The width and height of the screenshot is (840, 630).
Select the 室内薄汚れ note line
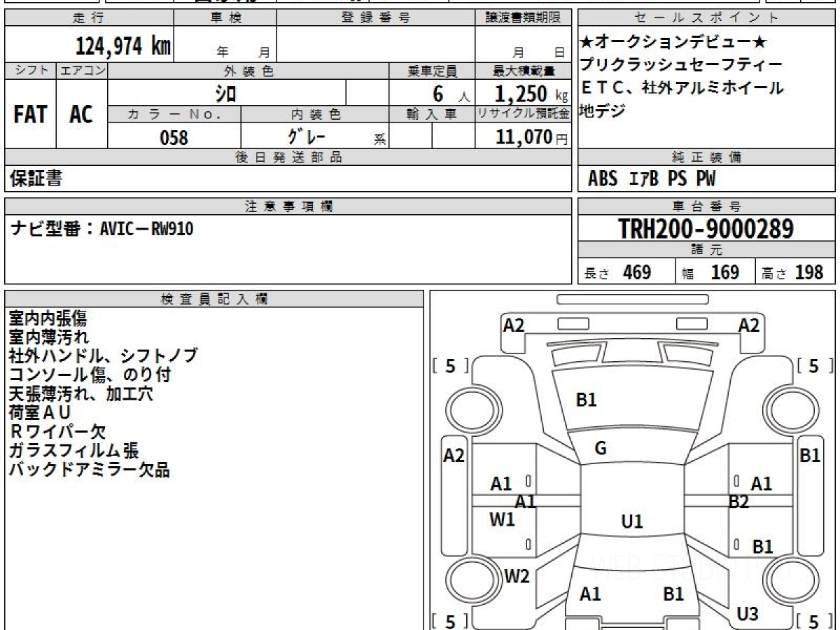[x=49, y=337]
